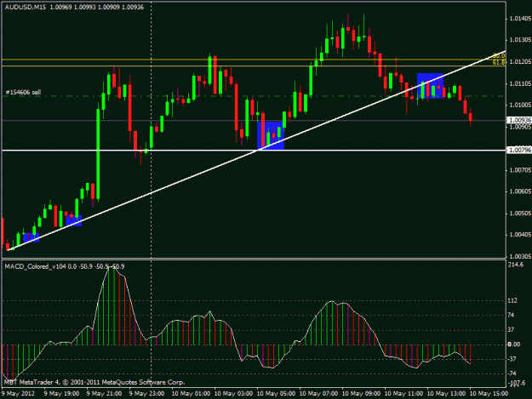Screen dimensions: 532x399
Task: Click the 0.00 MACD scale value
Action: coord(513,345)
